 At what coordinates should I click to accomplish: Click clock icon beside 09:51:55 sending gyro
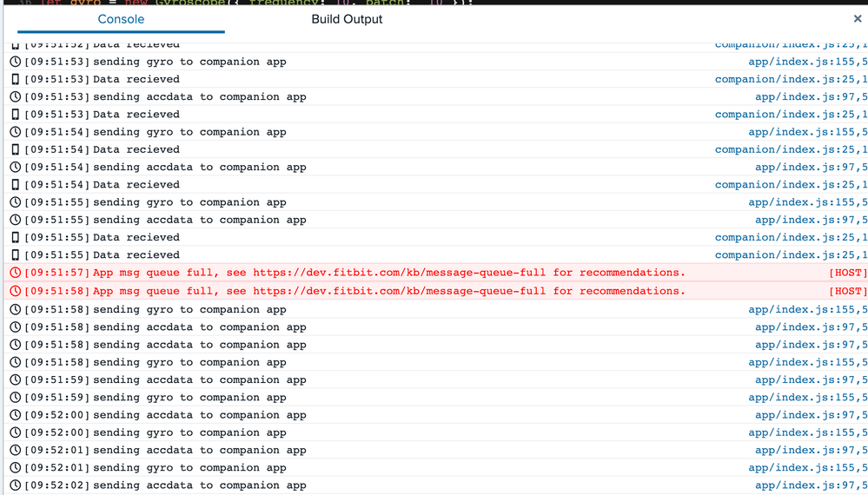[x=15, y=202]
